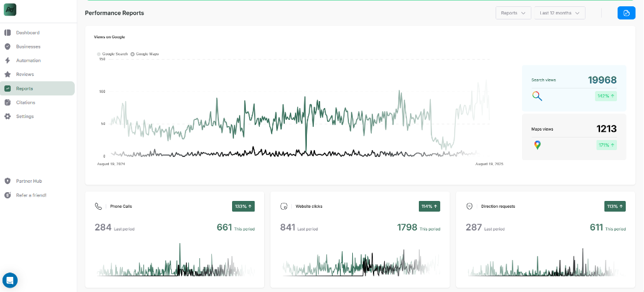Click the Partner Hub shield icon
Viewport: 644px width, 292px height.
click(8, 181)
